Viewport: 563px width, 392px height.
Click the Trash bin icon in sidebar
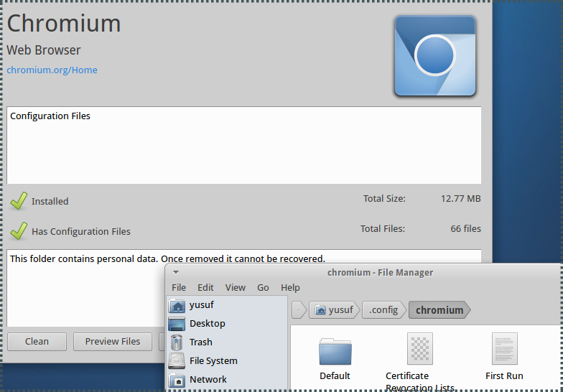click(177, 342)
